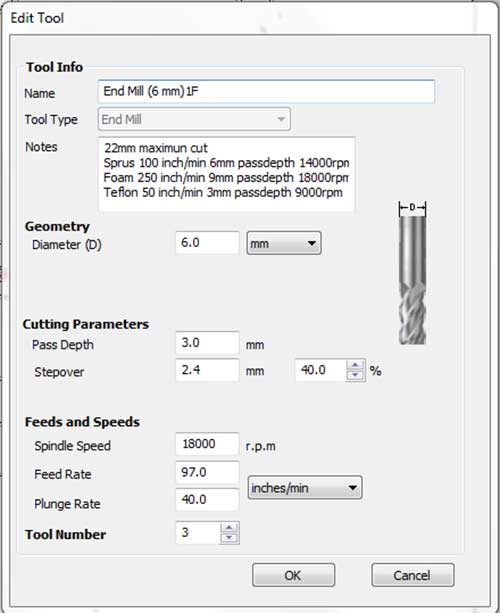
Task: Click the end mill tool illustration
Action: [x=412, y=273]
